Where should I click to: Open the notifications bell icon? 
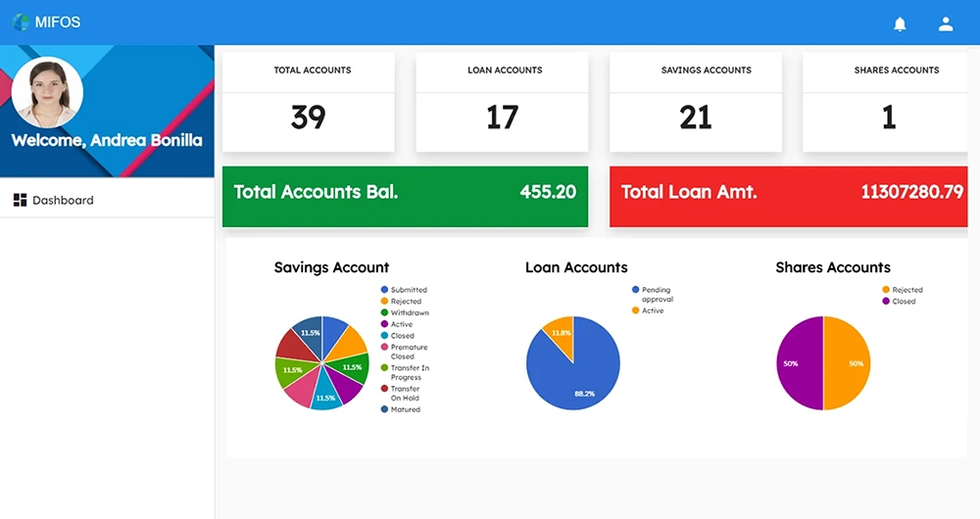click(900, 24)
